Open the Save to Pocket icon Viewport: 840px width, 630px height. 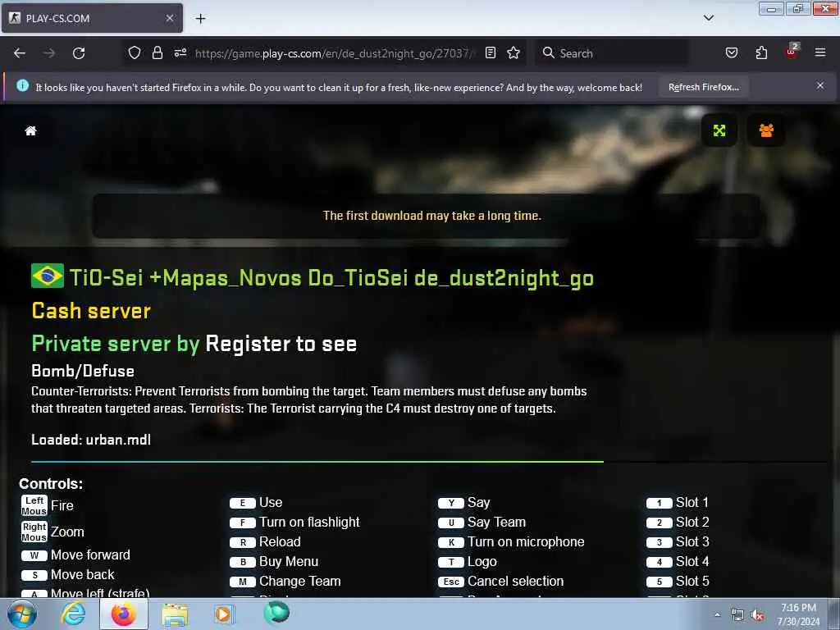[x=731, y=53]
